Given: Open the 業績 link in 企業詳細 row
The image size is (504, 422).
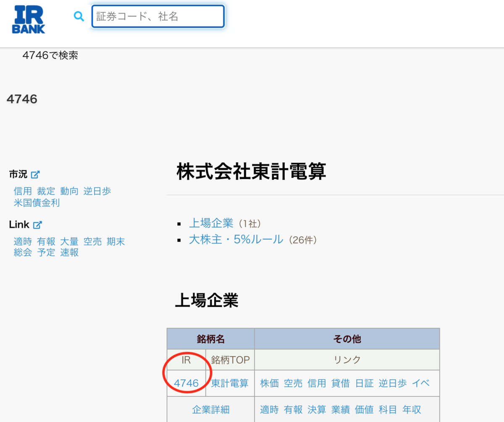Looking at the screenshot, I should click(341, 410).
